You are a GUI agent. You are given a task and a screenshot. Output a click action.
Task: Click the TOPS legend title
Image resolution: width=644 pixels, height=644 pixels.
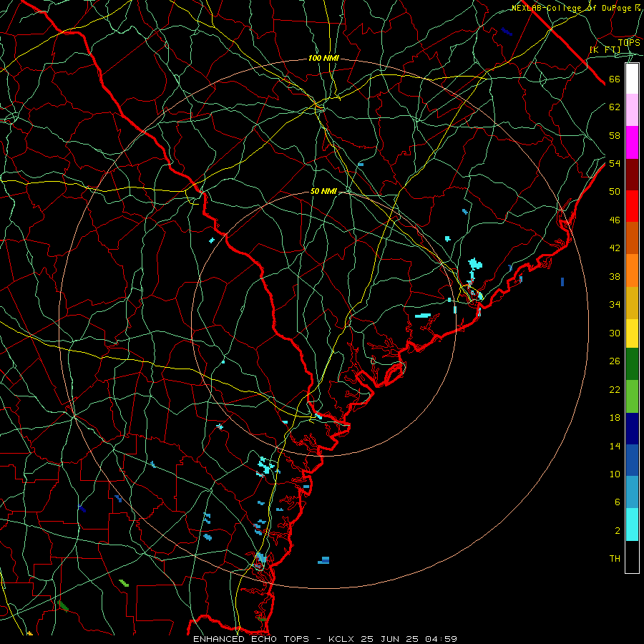(629, 42)
